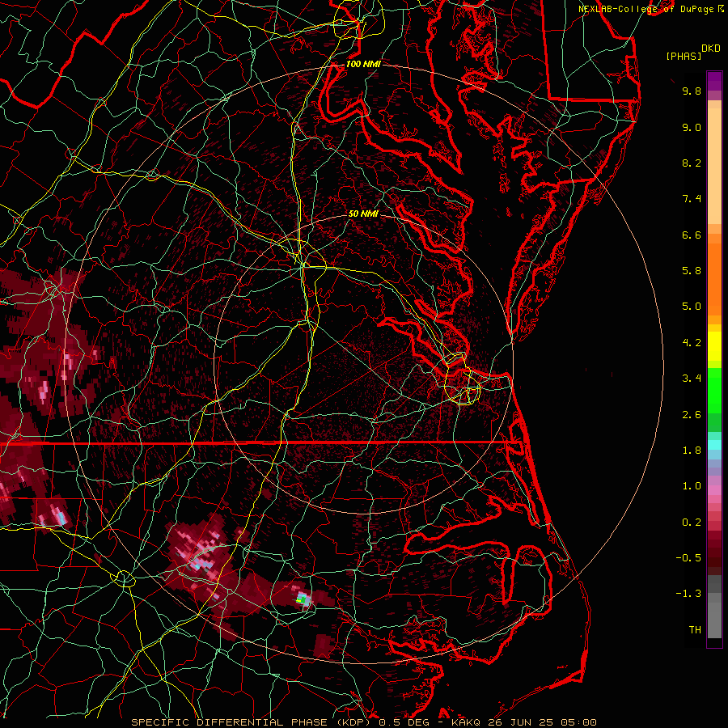728x728 pixels.
Task: Click the 9.0 legend value
Action: click(x=692, y=127)
